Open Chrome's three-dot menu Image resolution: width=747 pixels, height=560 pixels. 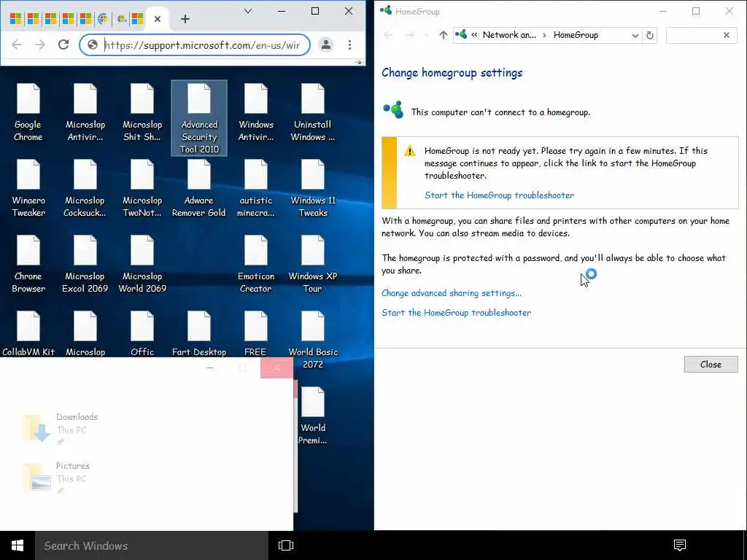pos(349,44)
